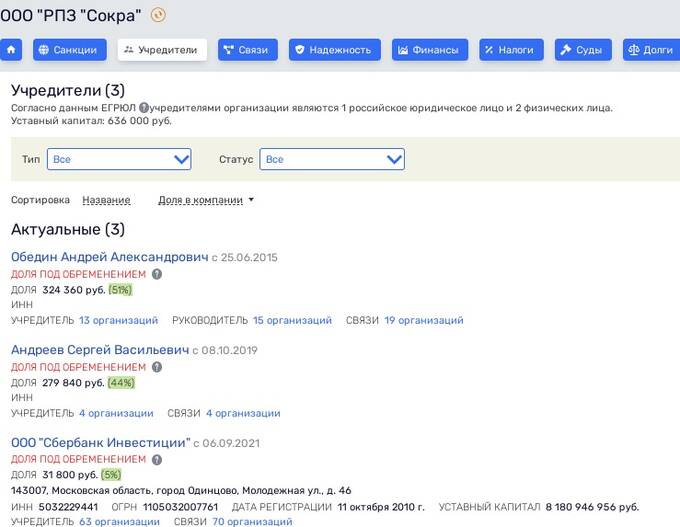Open the Суды tab
The width and height of the screenshot is (680, 527).
pyautogui.click(x=583, y=50)
